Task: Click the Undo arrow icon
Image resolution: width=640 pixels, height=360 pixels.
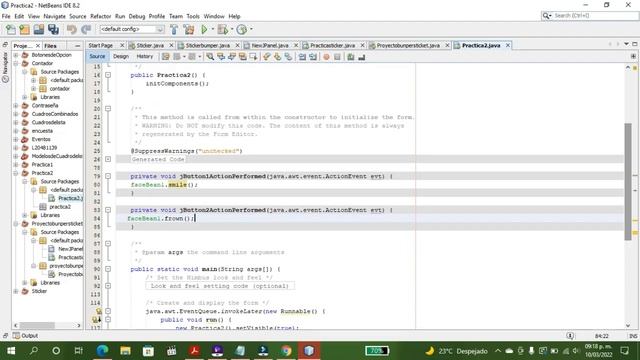Action: (72, 29)
